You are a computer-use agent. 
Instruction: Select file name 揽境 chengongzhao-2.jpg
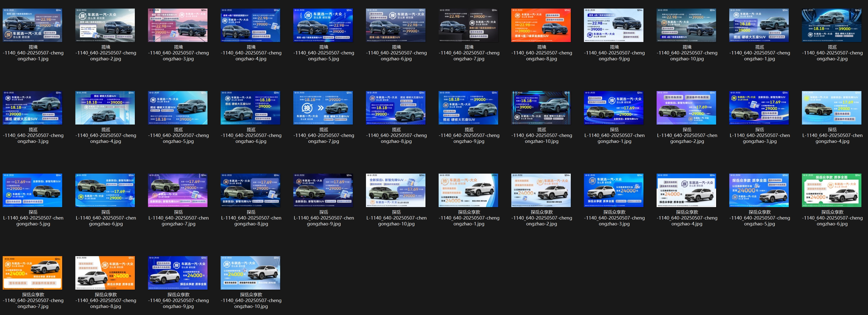pos(106,53)
